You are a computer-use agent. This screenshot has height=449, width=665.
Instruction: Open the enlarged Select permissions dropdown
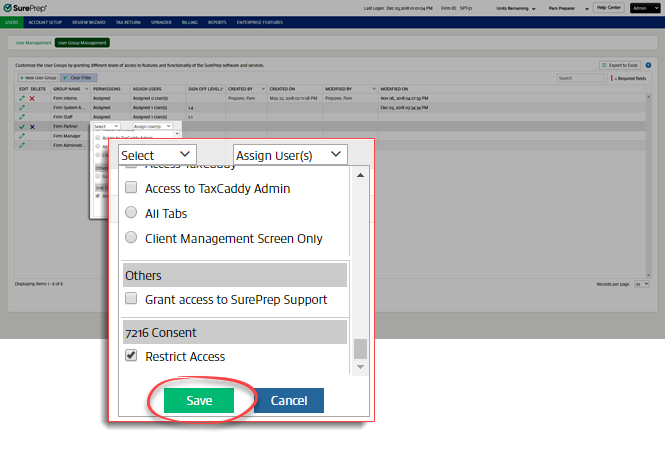tap(157, 155)
